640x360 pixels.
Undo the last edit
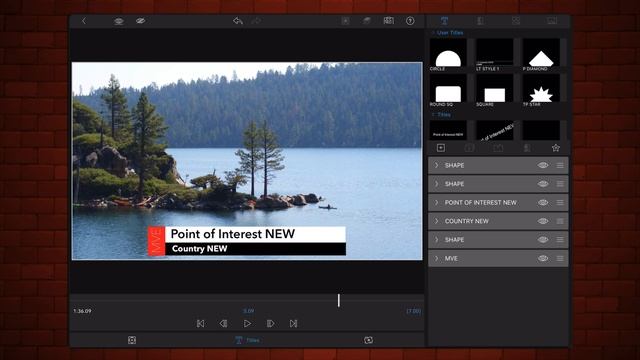(x=238, y=21)
